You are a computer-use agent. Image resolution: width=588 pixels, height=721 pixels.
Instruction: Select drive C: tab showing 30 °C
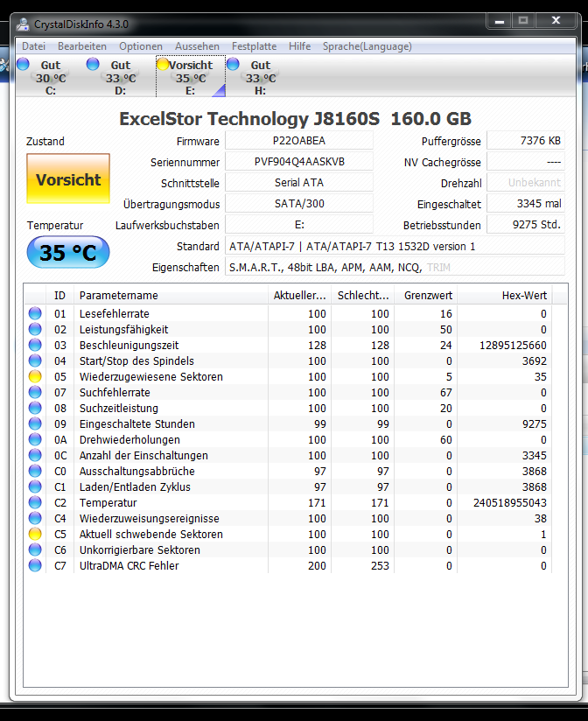click(50, 77)
